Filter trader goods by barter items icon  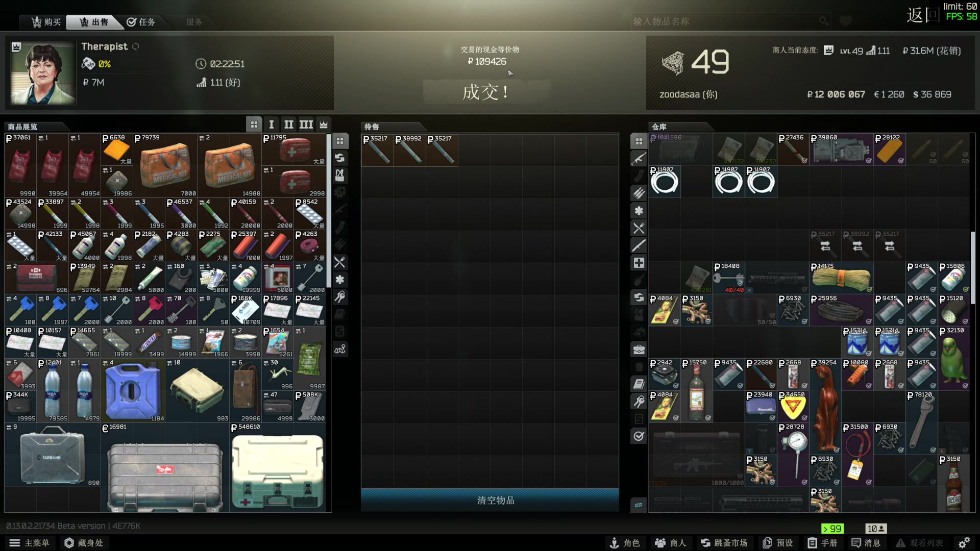tap(340, 158)
